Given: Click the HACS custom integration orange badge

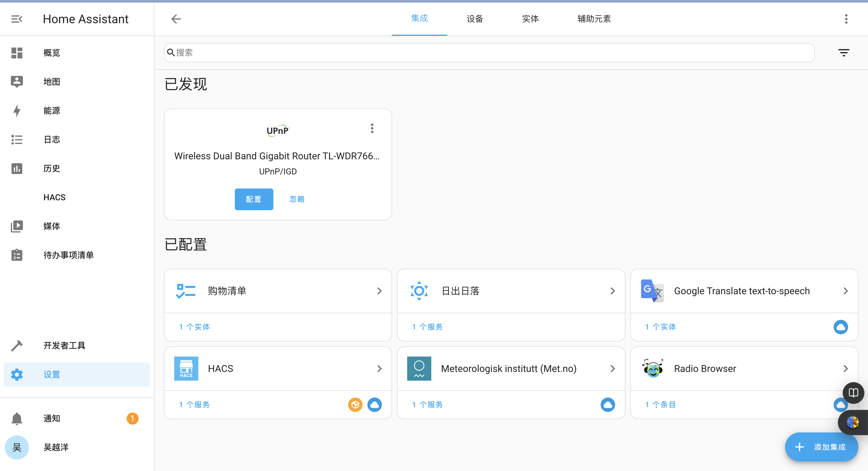Looking at the screenshot, I should 355,405.
